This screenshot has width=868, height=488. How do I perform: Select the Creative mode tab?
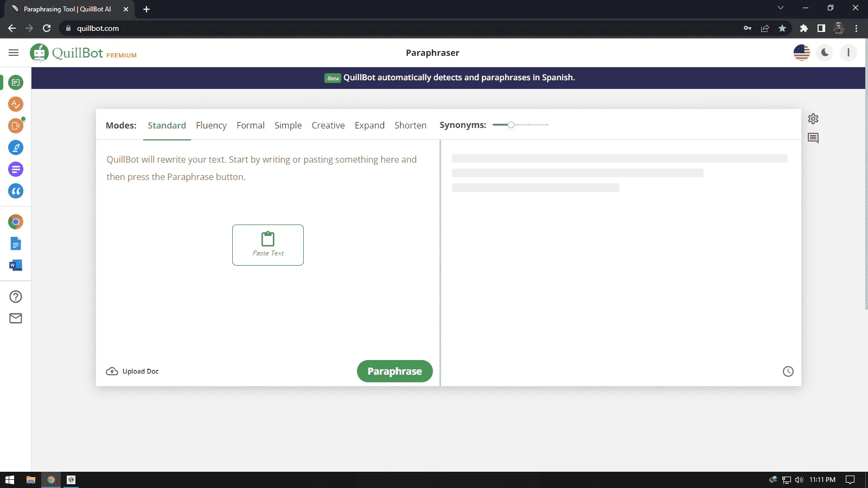click(328, 125)
